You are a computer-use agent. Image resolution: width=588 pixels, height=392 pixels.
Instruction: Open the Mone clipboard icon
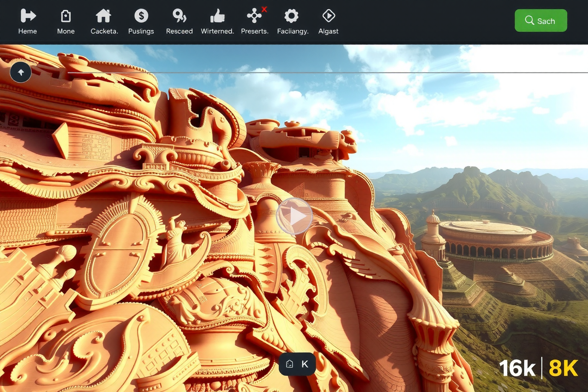66,16
